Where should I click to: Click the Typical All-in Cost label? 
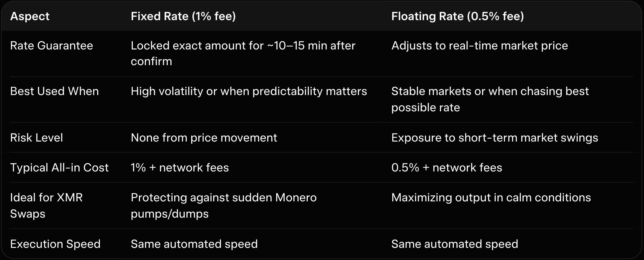point(59,168)
